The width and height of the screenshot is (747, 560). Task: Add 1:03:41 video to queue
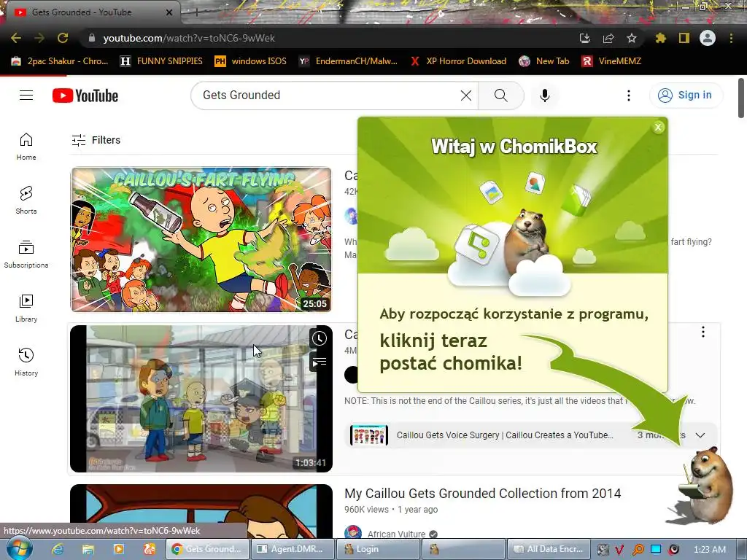point(320,362)
